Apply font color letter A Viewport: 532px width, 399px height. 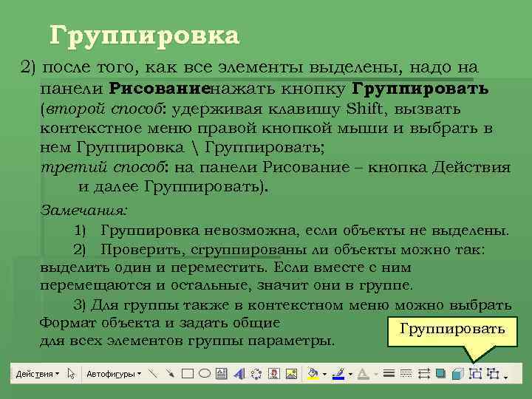[x=364, y=374]
